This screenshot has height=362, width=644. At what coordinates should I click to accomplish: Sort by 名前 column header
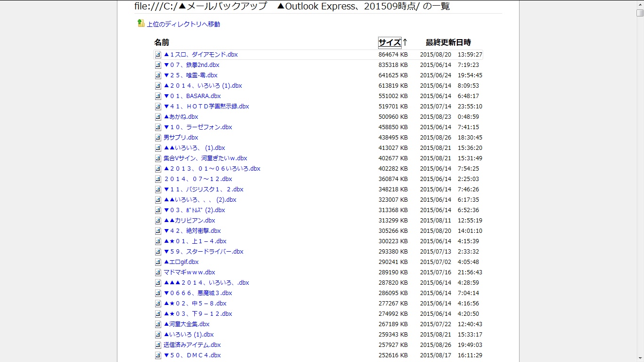coord(162,42)
